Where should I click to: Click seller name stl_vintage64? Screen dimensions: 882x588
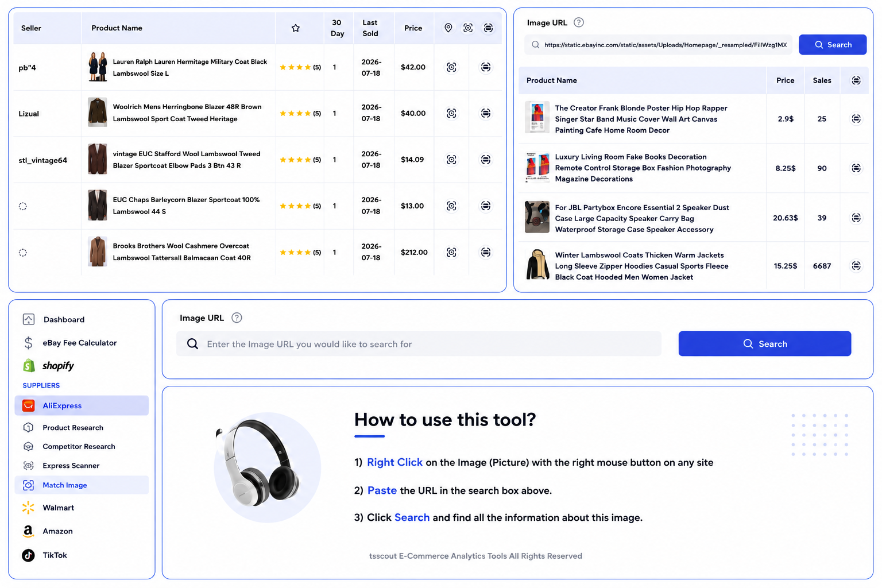pos(43,160)
